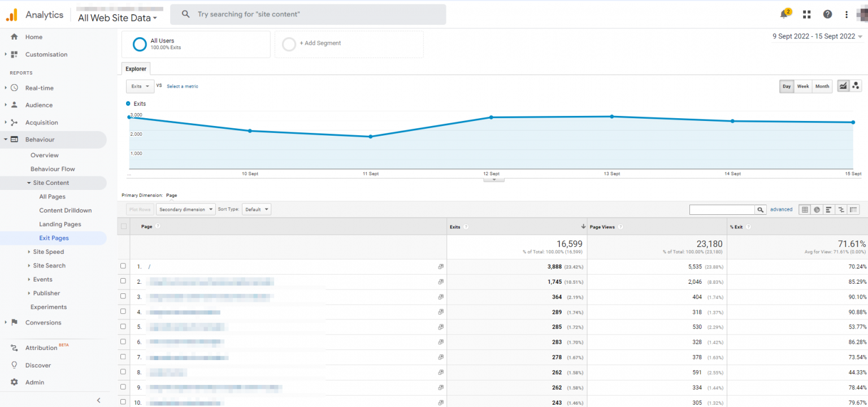Open the Sort Type dropdown
Viewport: 868px width, 407px height.
pyautogui.click(x=257, y=209)
